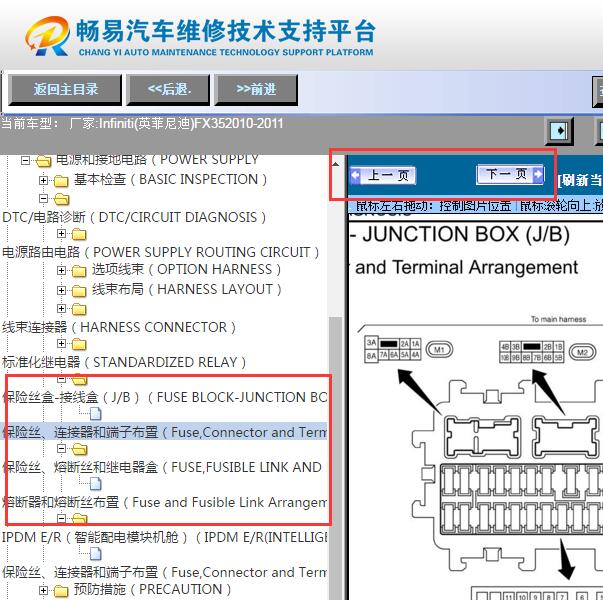Click the 当前车型 Infiniti FX35 2010-2011 text
The height and width of the screenshot is (600, 603).
click(x=142, y=124)
